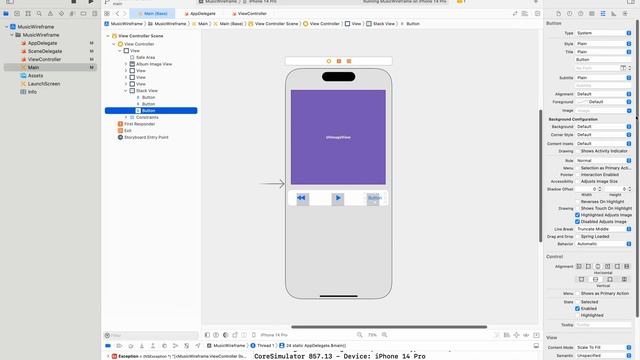
Task: Toggle Disabled Adjusts Image checkbox
Action: pos(577,222)
